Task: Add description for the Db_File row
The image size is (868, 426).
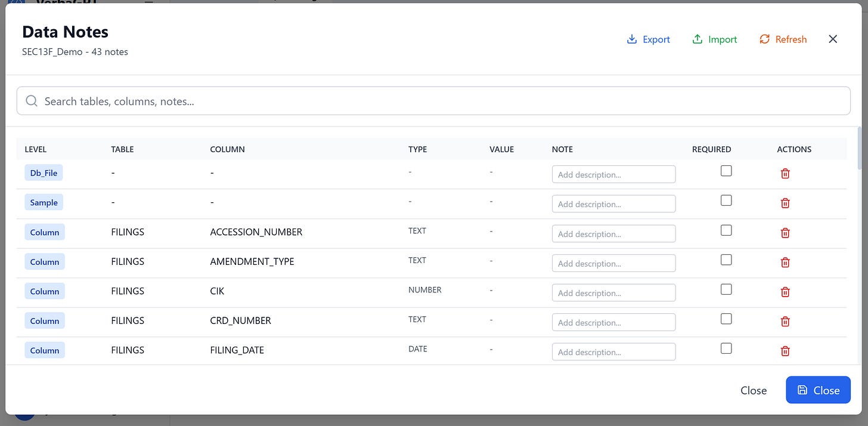Action: pyautogui.click(x=613, y=174)
